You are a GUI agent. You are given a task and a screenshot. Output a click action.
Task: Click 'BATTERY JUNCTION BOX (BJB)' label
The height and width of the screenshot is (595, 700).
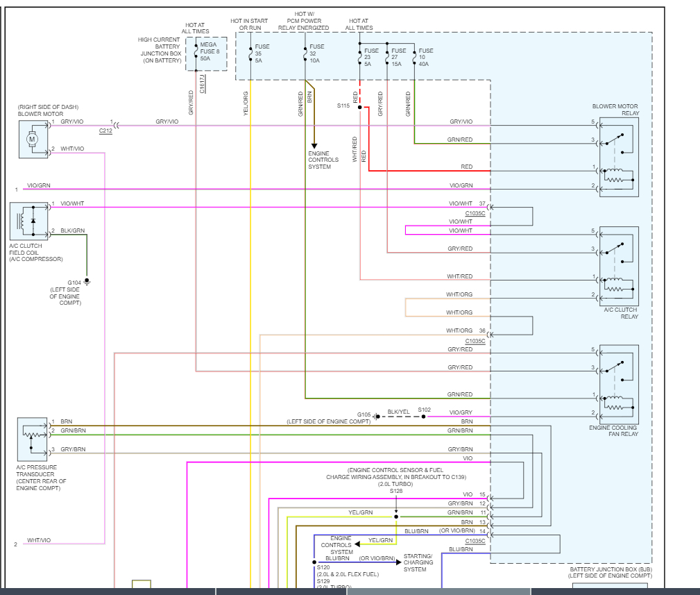click(x=611, y=569)
